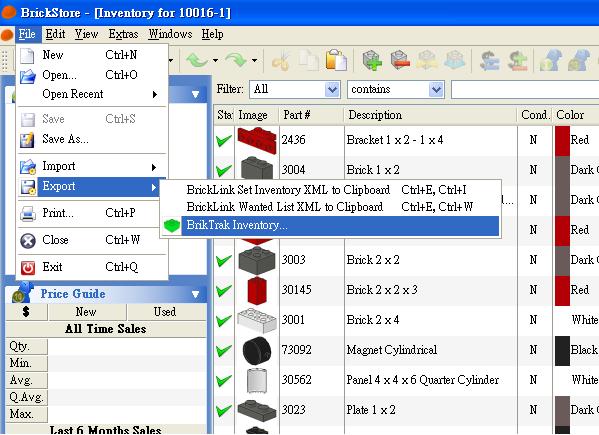
Task: Click the Add Items green-plus brick icon
Action: click(372, 60)
